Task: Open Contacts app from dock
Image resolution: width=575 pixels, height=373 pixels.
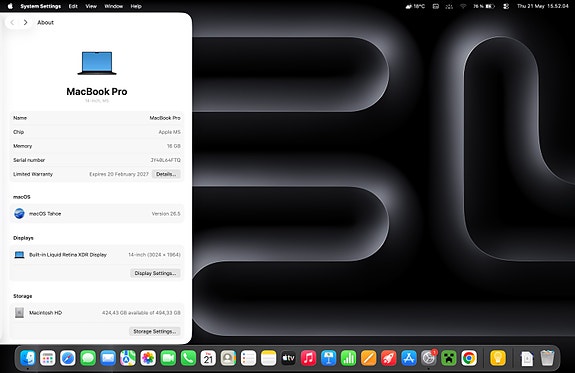Action: point(228,358)
